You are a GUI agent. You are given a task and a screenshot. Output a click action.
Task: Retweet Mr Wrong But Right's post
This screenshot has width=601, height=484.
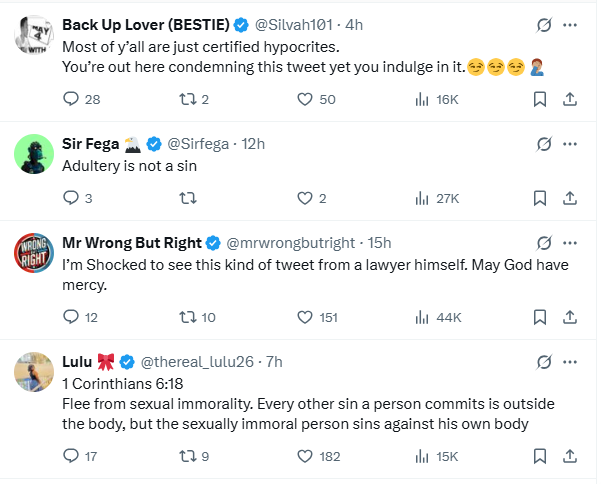187,317
